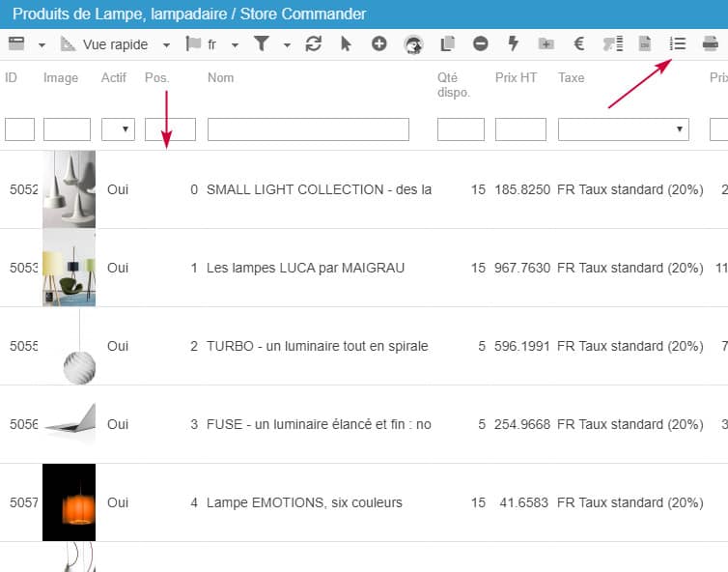The image size is (728, 572).
Task: Sort by the Nom column header
Action: coord(221,78)
